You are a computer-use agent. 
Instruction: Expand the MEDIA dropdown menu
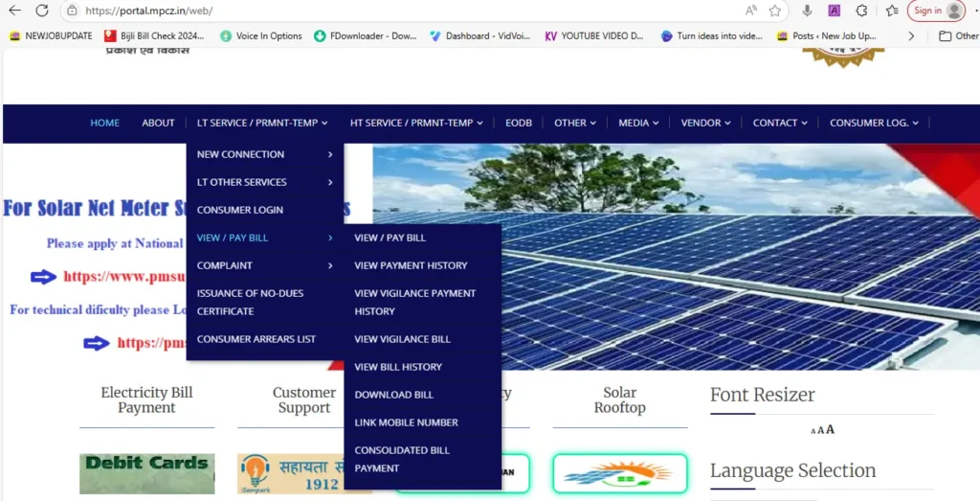[638, 124]
